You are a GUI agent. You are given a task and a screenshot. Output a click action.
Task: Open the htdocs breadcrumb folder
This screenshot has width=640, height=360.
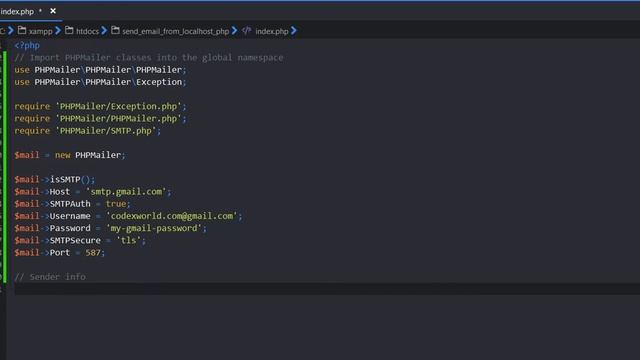point(87,31)
